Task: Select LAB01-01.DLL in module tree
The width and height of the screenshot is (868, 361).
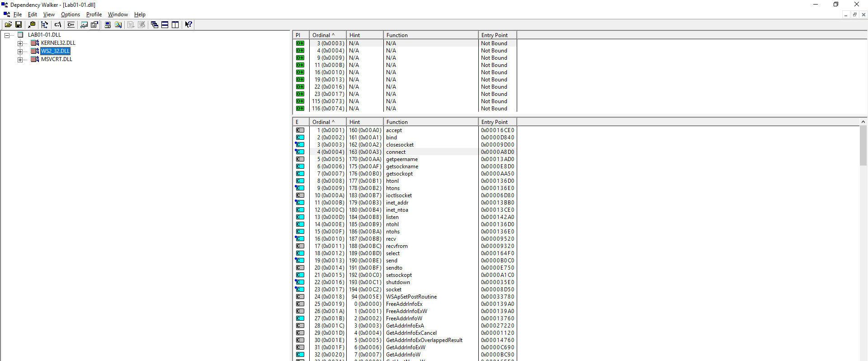Action: click(x=44, y=35)
